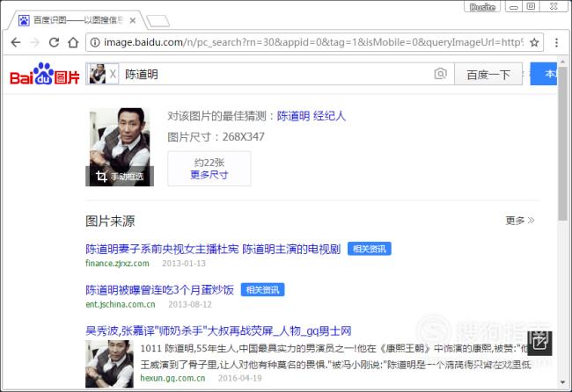Open article 陈道明被曝曾连吃3个月蛋炒饭

(x=160, y=290)
